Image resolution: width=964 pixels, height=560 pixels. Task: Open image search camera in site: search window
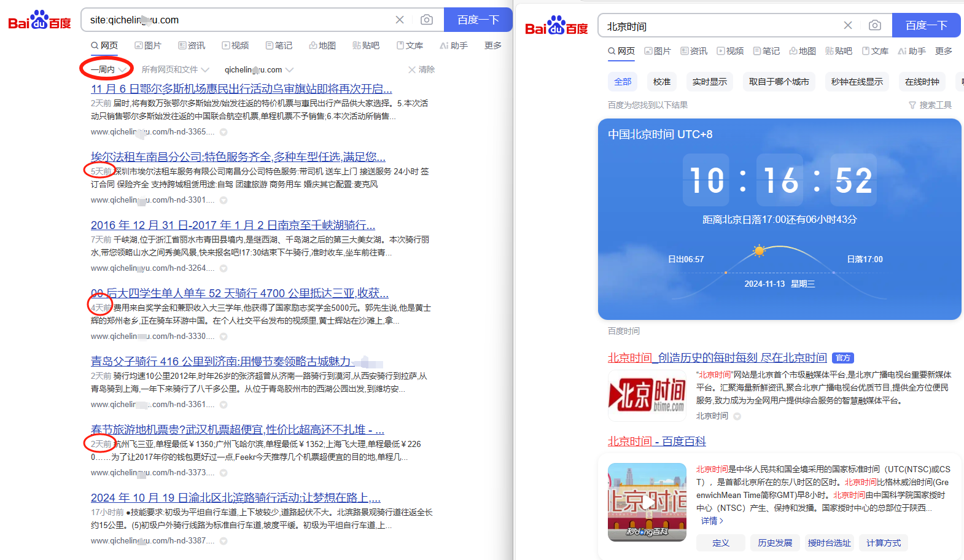[426, 20]
